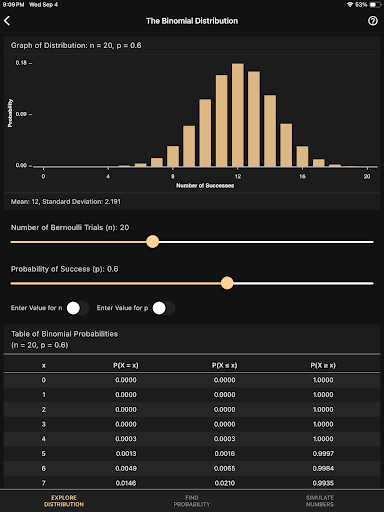Tap the Wi-Fi status icon
Screen dimensions: 384x512
pos(350,5)
